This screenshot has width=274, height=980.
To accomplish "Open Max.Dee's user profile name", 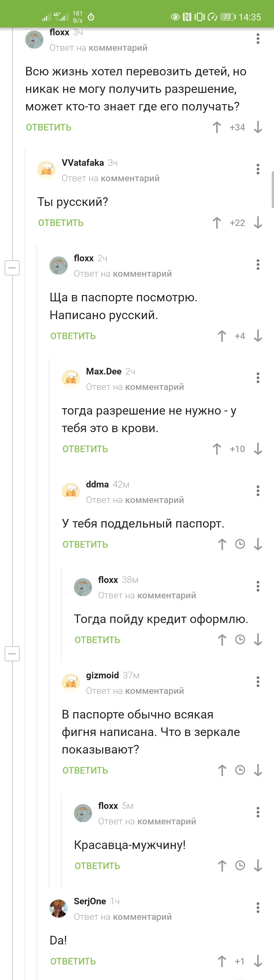I will tap(104, 371).
